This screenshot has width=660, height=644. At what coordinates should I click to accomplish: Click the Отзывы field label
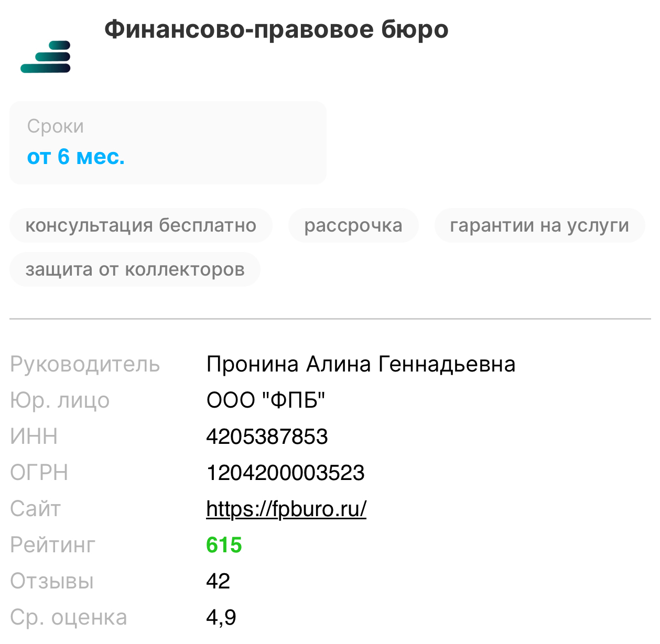tap(52, 581)
